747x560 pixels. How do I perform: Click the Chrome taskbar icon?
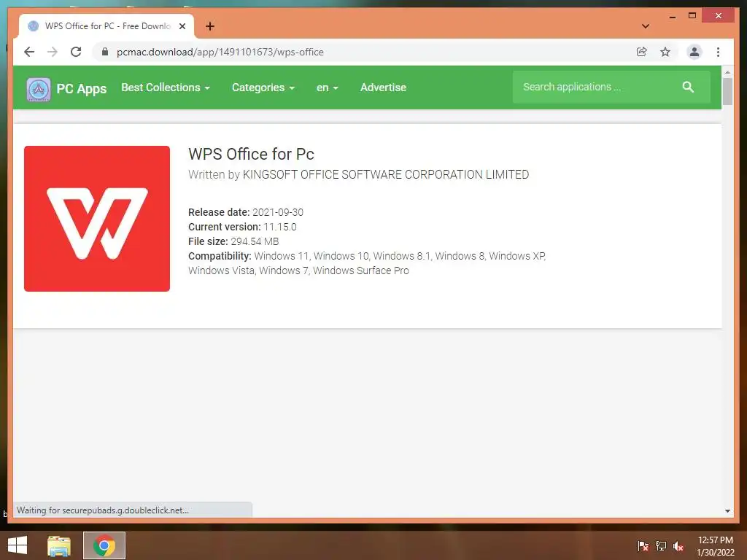pos(104,545)
